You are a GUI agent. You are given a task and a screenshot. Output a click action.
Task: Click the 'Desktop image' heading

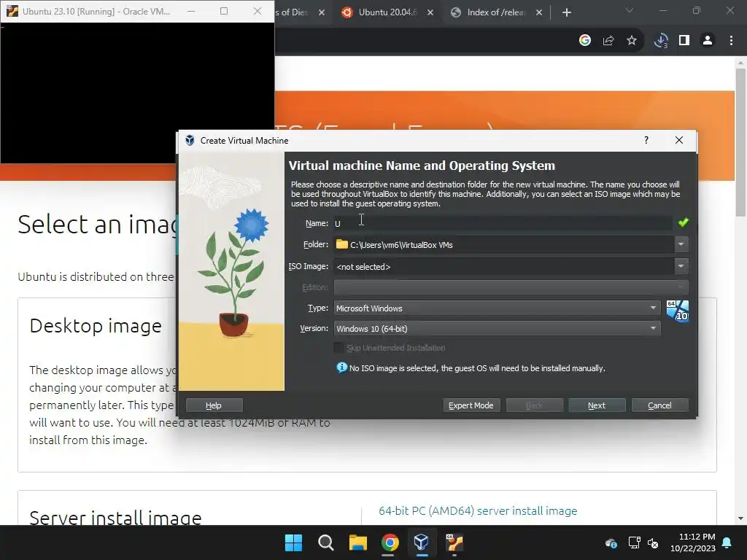click(x=96, y=326)
